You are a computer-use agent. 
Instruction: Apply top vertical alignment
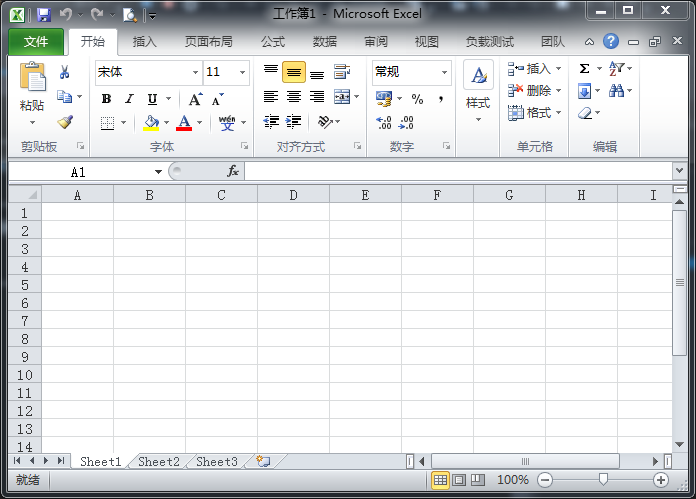271,72
